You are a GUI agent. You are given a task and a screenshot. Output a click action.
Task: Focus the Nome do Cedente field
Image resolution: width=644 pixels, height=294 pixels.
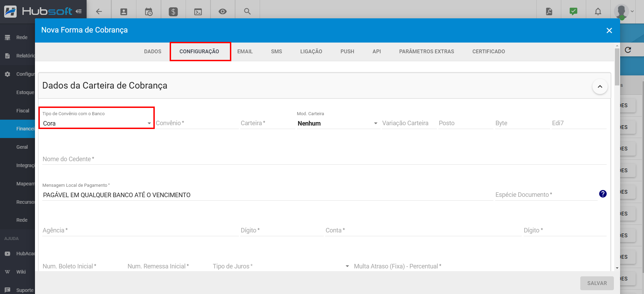[324, 159]
